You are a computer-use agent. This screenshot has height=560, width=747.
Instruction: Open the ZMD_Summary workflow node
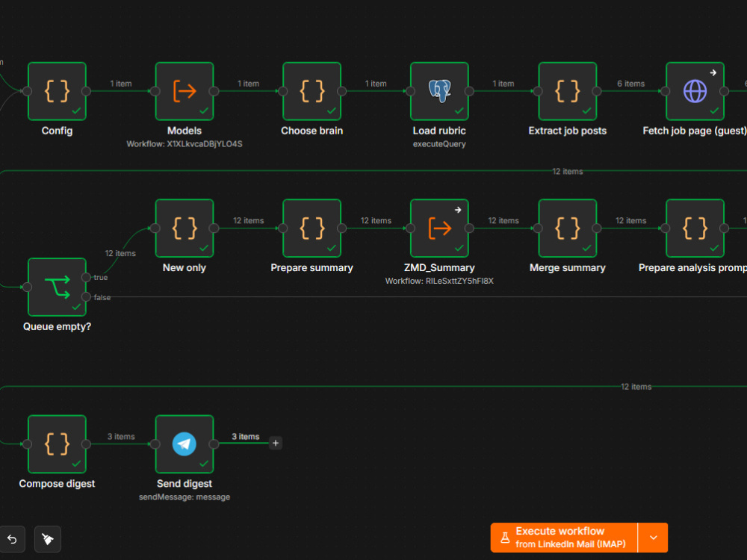[x=439, y=228]
